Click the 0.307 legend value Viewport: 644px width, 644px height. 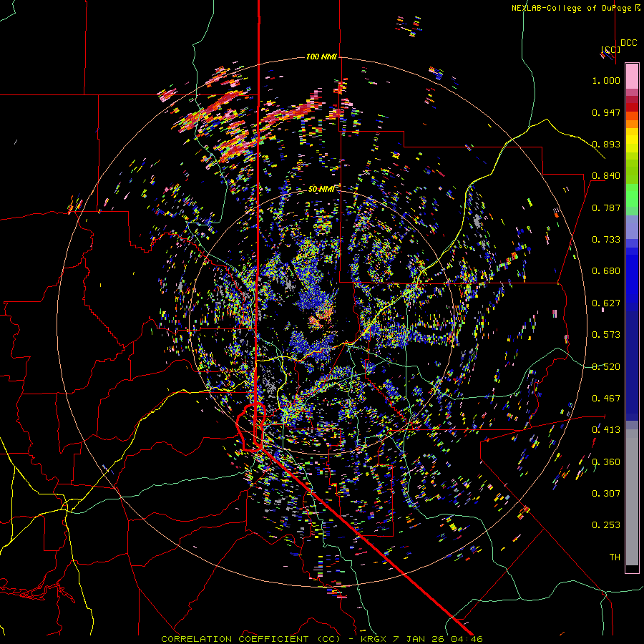click(x=606, y=494)
